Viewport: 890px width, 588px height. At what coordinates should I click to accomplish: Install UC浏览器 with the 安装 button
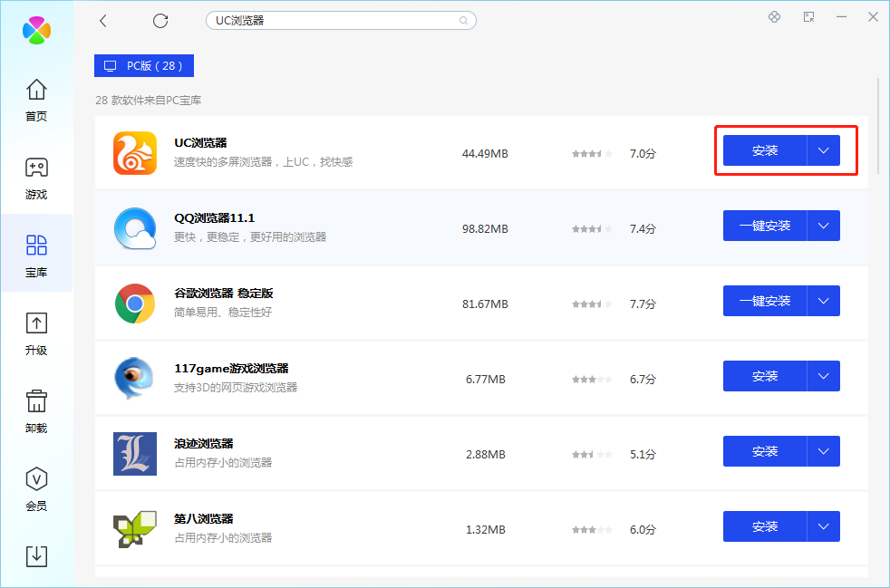[x=766, y=150]
